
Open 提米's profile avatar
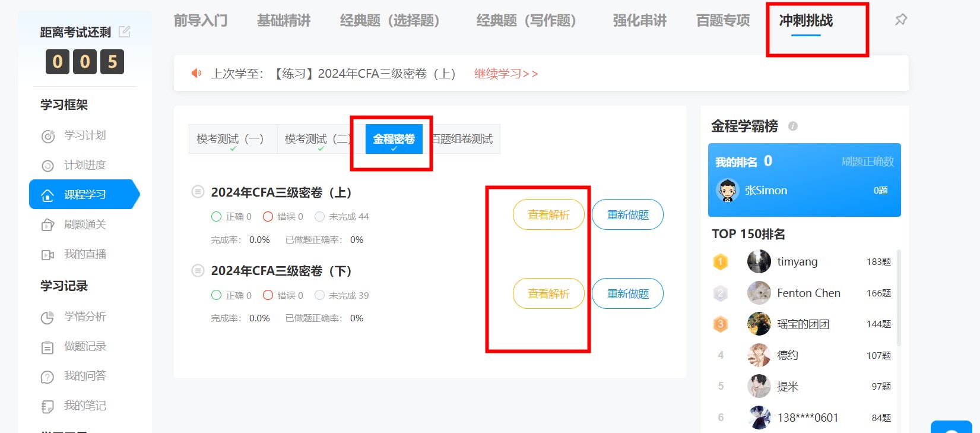click(x=759, y=386)
